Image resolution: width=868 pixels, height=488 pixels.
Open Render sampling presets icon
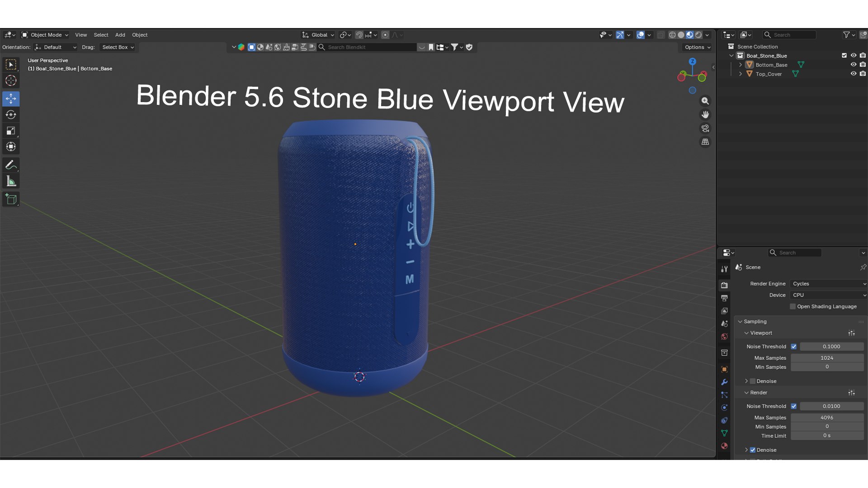851,393
